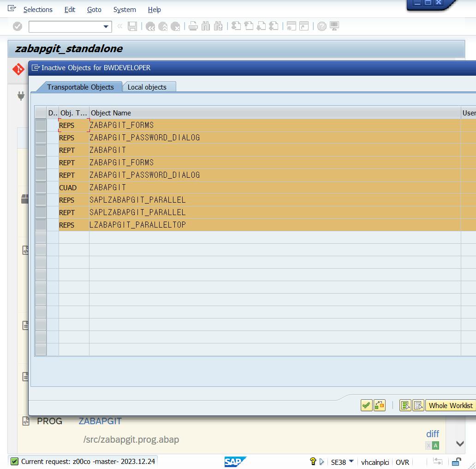The image size is (476, 469).
Task: Open the Help menu
Action: [x=154, y=10]
